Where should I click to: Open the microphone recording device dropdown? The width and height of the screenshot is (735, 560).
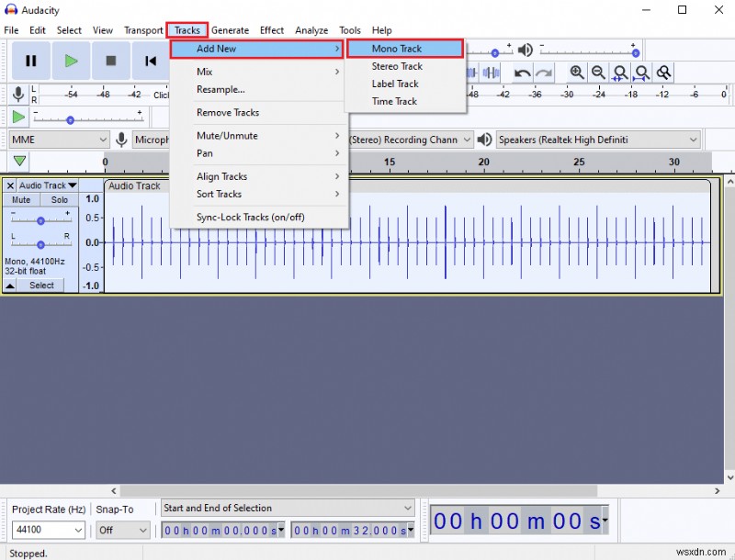151,140
